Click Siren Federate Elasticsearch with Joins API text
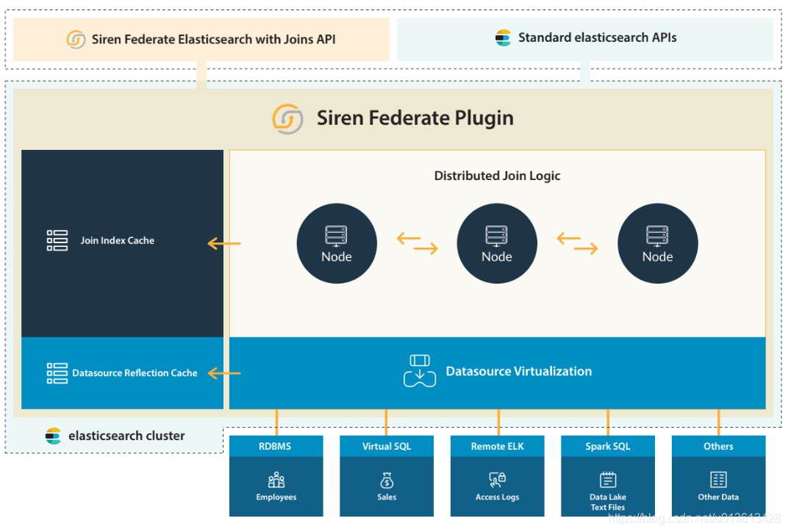The height and width of the screenshot is (532, 788). click(214, 39)
